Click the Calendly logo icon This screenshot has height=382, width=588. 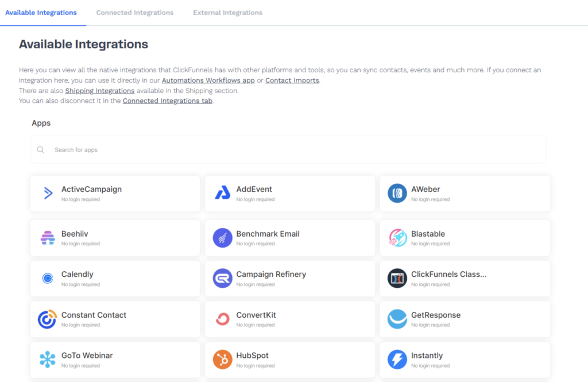point(48,279)
